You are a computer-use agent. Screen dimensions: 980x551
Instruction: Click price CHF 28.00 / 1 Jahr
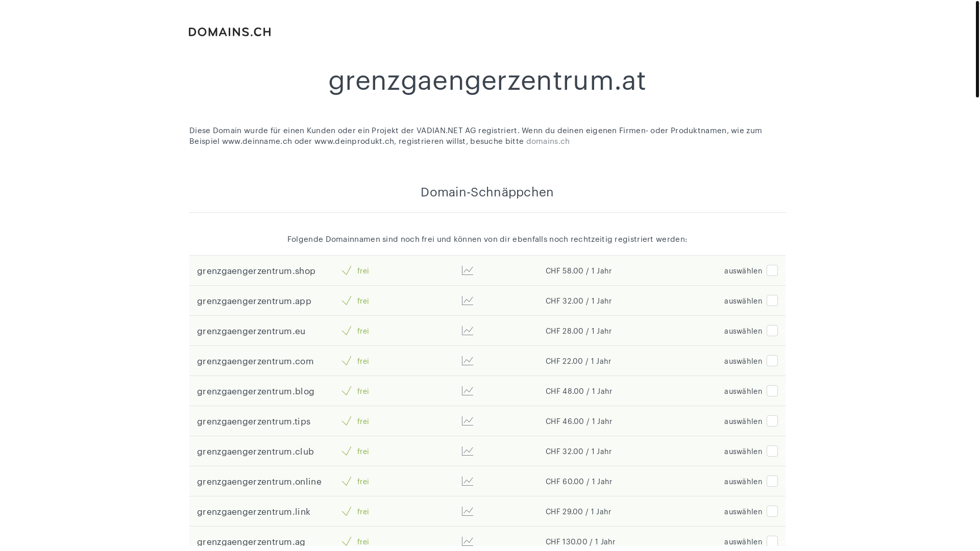(x=579, y=331)
